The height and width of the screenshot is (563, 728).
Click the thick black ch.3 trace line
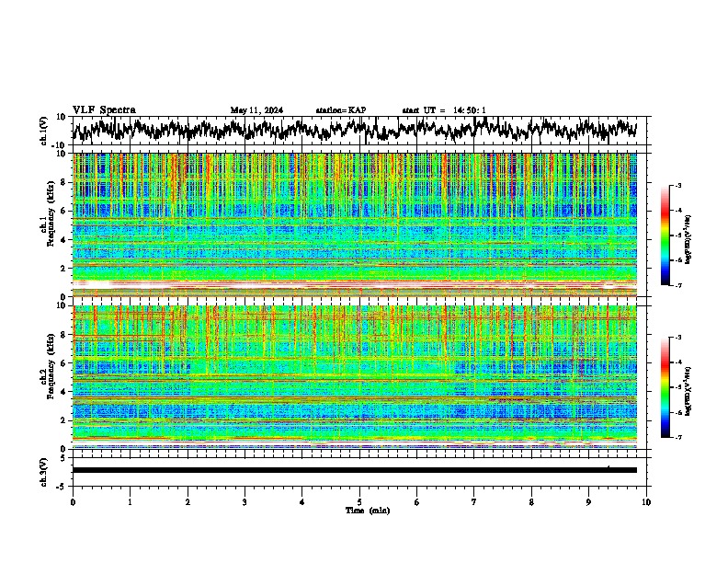pos(354,470)
